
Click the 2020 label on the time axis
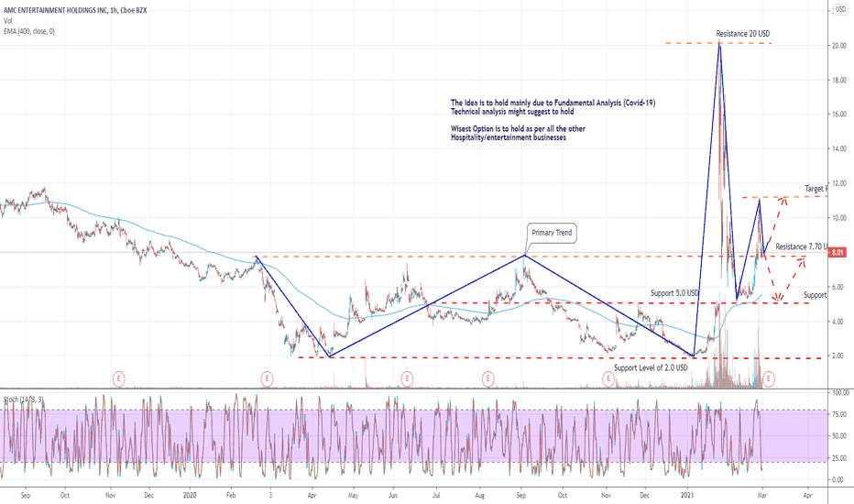coord(190,495)
